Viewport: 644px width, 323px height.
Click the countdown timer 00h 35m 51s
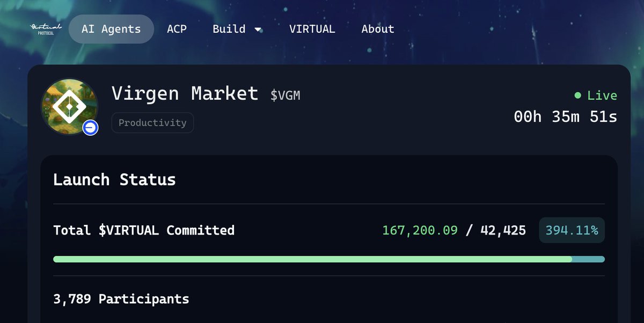[565, 116]
